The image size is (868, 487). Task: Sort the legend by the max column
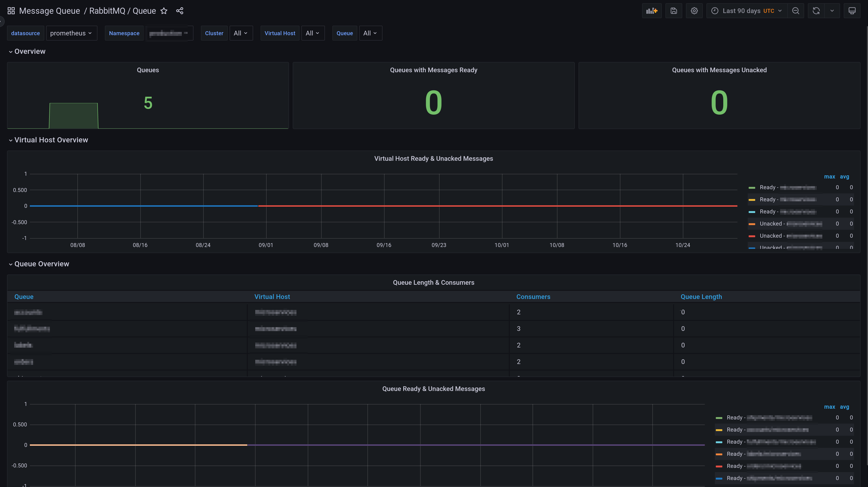click(x=829, y=176)
